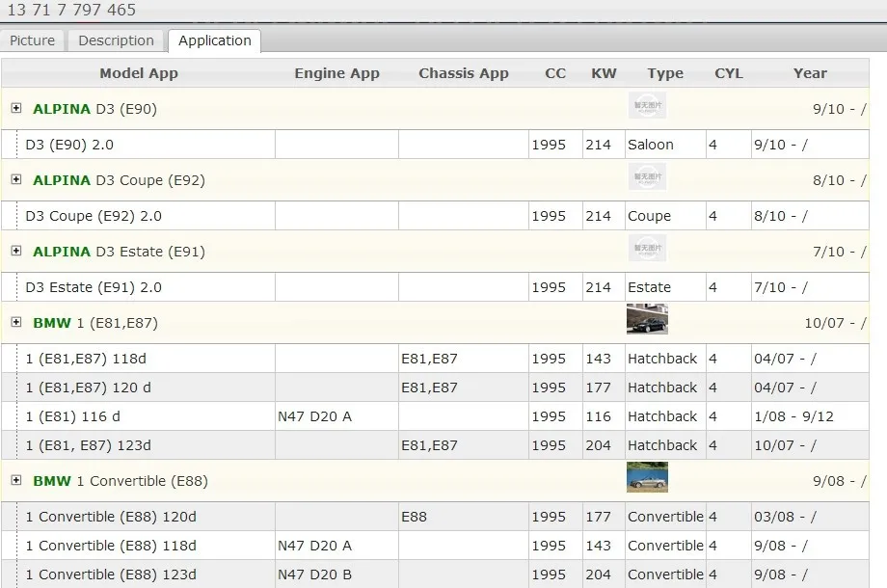The width and height of the screenshot is (887, 588).
Task: Select BMW 1 (E81,E87) group title
Action: point(95,323)
